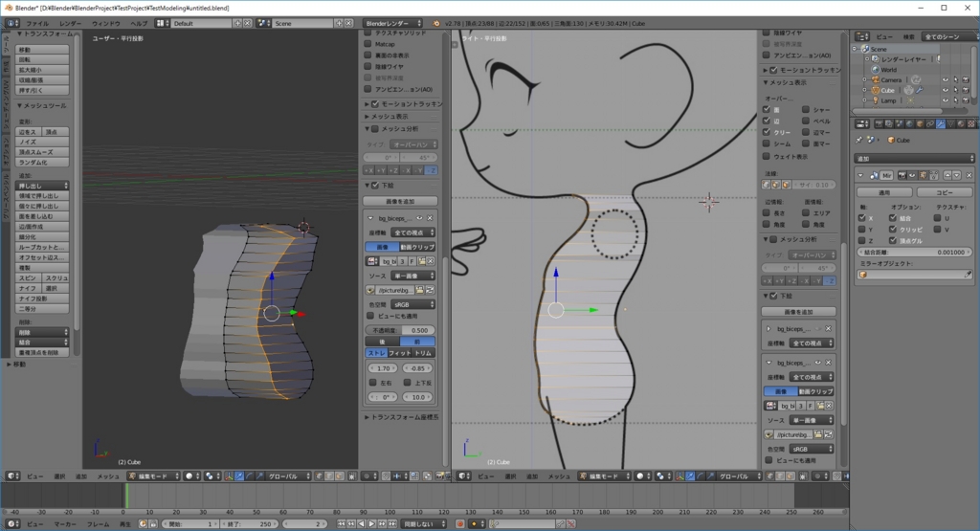Click the mirror object eyedropper icon

968,275
